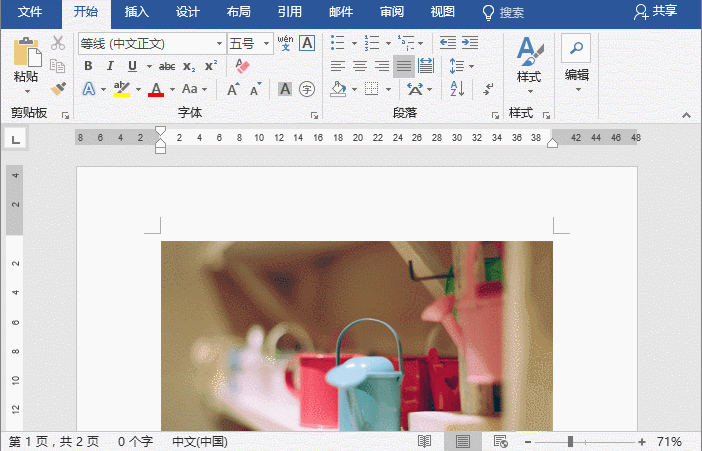702x451 pixels.
Task: Open the Paragraph dialog launcher
Action: point(495,116)
